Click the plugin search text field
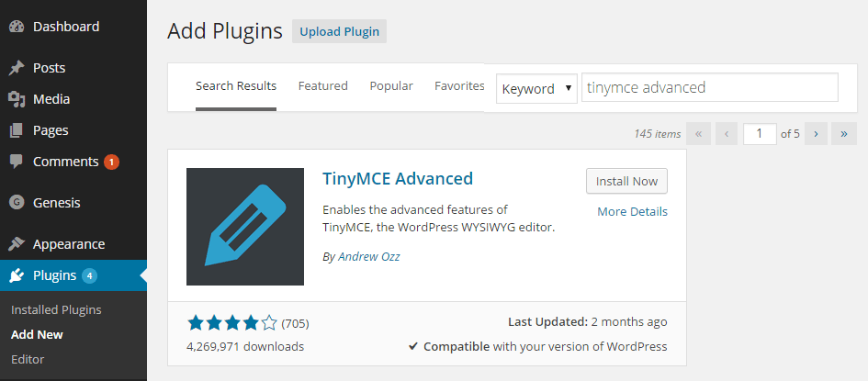 (x=709, y=88)
